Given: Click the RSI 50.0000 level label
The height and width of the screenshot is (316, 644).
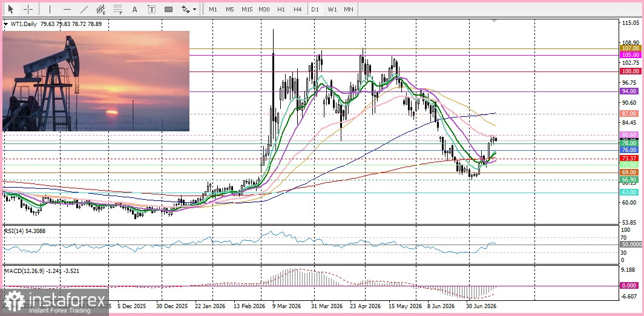Looking at the screenshot, I should click(631, 244).
